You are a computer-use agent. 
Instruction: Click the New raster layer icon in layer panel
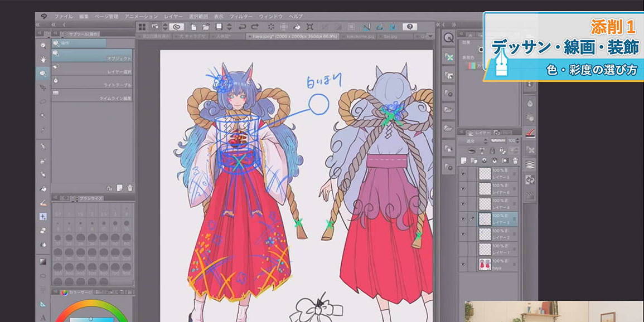click(x=464, y=160)
